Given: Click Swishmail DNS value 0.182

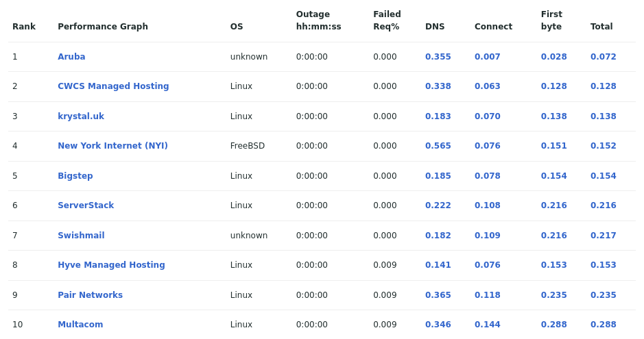Looking at the screenshot, I should [x=438, y=236].
